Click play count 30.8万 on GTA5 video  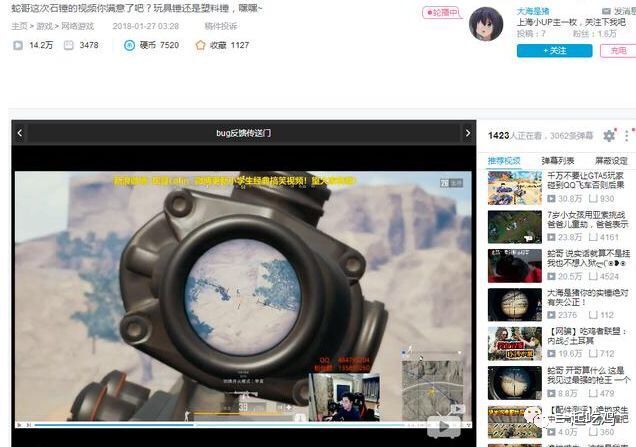click(x=565, y=199)
